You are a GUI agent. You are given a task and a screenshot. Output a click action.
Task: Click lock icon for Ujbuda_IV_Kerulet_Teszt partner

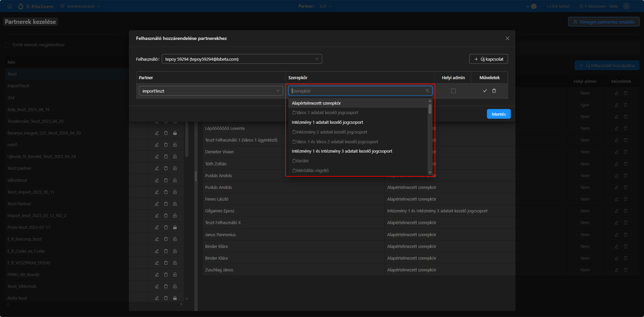[175, 156]
